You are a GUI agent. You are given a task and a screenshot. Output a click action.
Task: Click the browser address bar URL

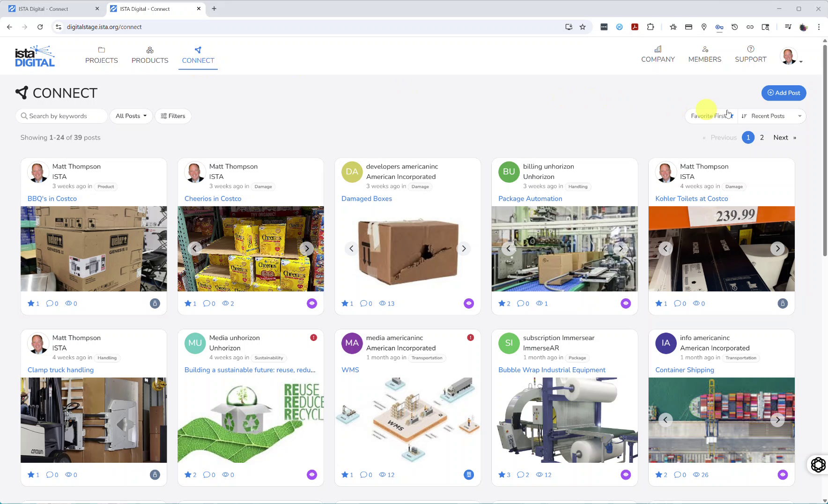click(104, 27)
